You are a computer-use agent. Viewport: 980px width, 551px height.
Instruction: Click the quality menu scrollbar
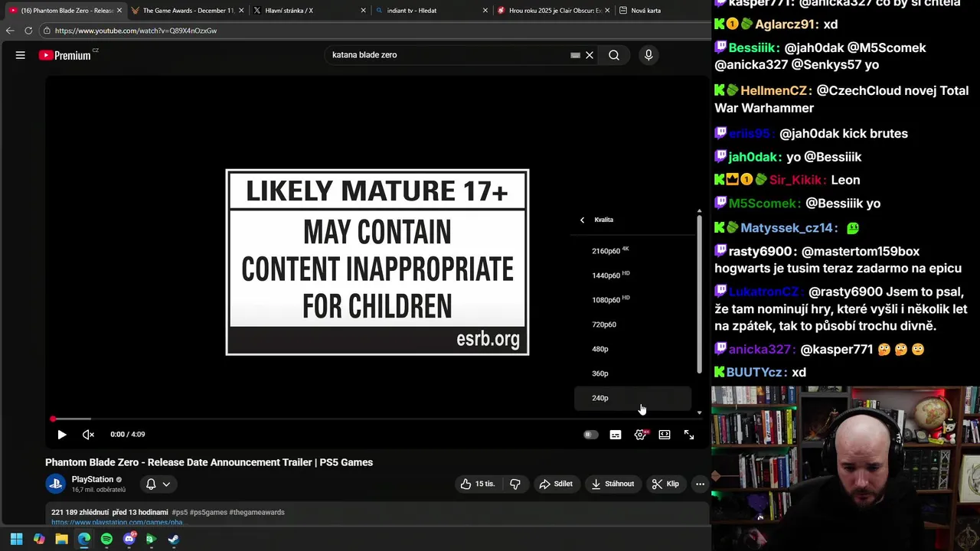click(699, 295)
